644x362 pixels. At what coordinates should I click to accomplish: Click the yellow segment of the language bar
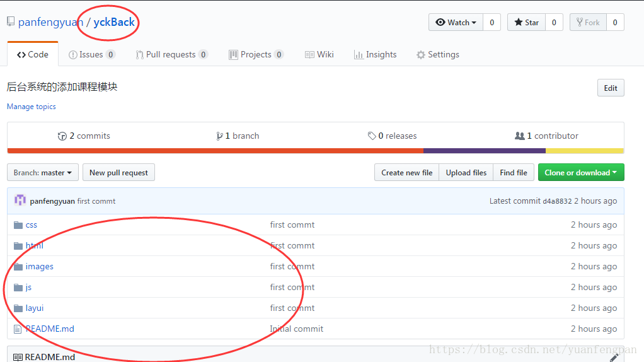585,151
